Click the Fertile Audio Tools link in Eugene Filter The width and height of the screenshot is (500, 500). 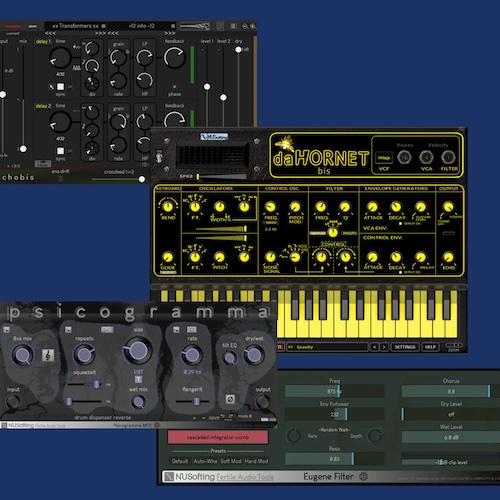coord(245,477)
